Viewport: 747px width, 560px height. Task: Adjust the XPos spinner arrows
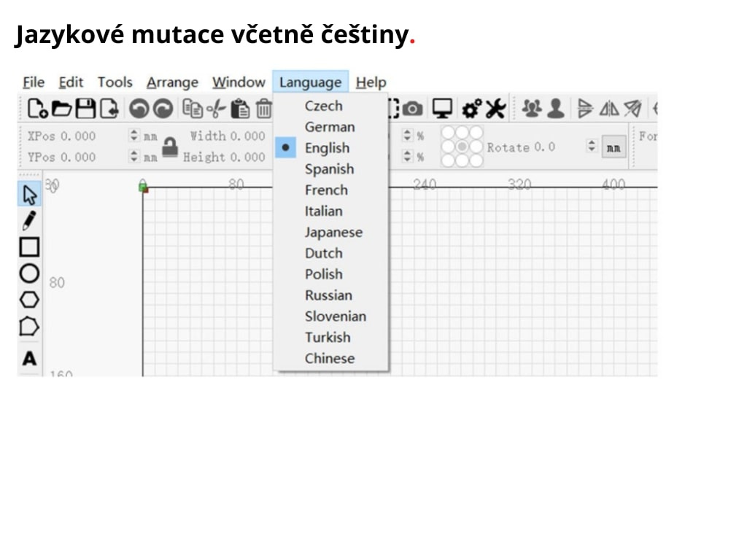pyautogui.click(x=134, y=136)
